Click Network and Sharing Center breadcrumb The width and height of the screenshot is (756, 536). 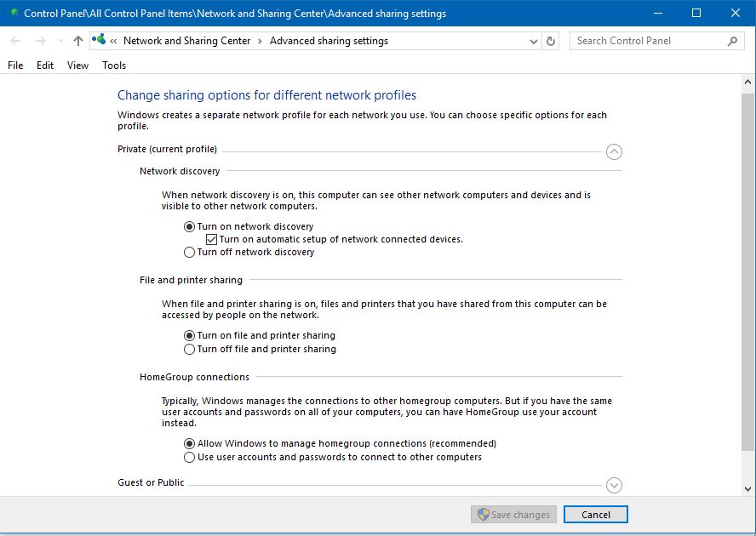coord(187,41)
